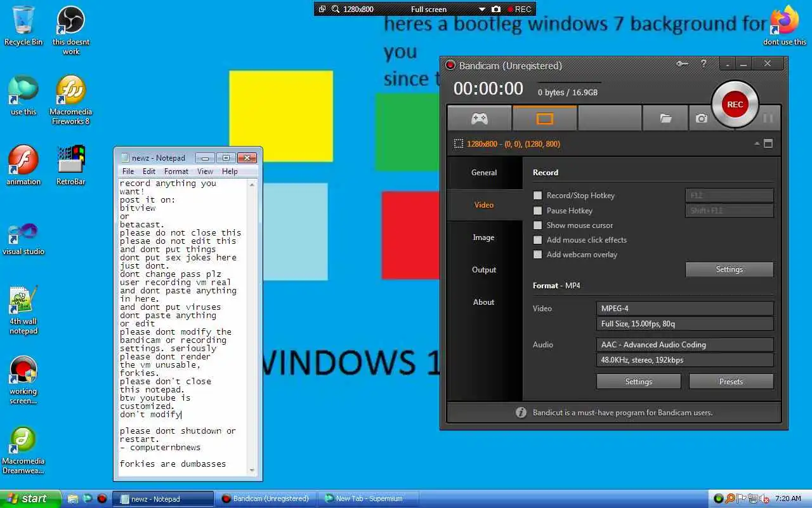812x508 pixels.
Task: Open Notepad View menu
Action: [x=205, y=171]
